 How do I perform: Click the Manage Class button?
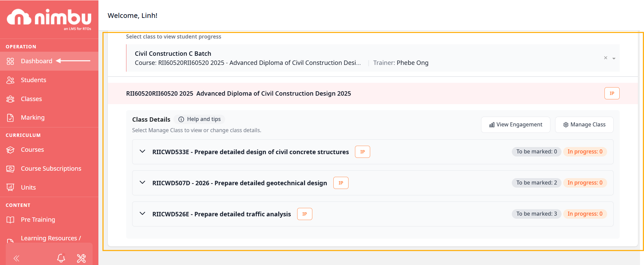584,125
